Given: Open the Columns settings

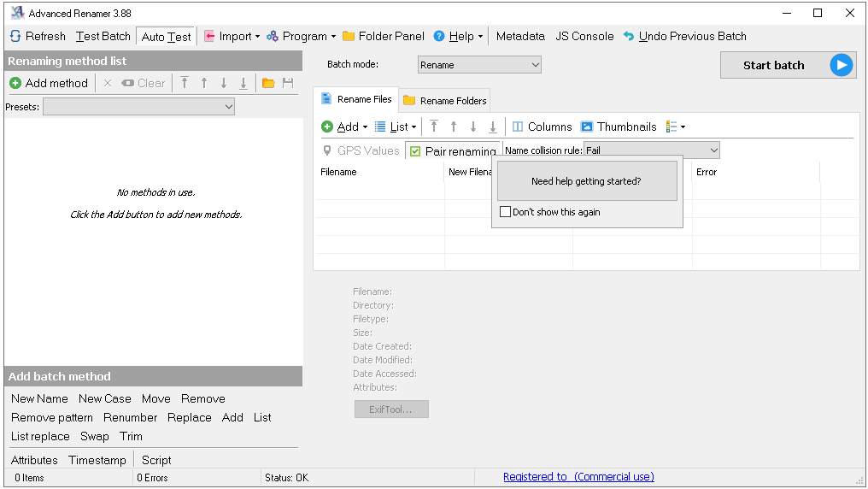Looking at the screenshot, I should [x=542, y=127].
